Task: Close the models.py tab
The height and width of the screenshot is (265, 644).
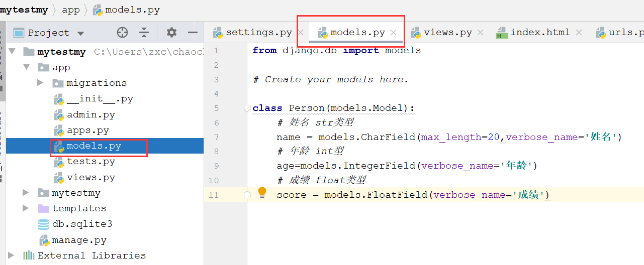Action: pyautogui.click(x=394, y=33)
